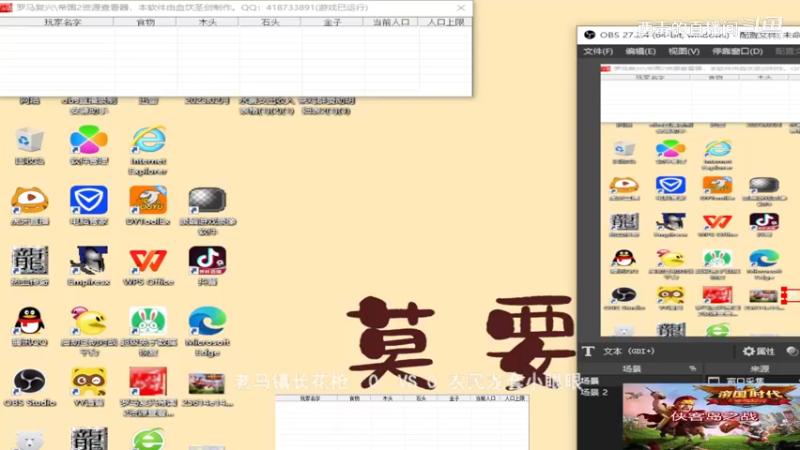Select 场景 2 in the OBS scenes list
Image resolution: width=800 pixels, height=450 pixels.
(x=594, y=392)
